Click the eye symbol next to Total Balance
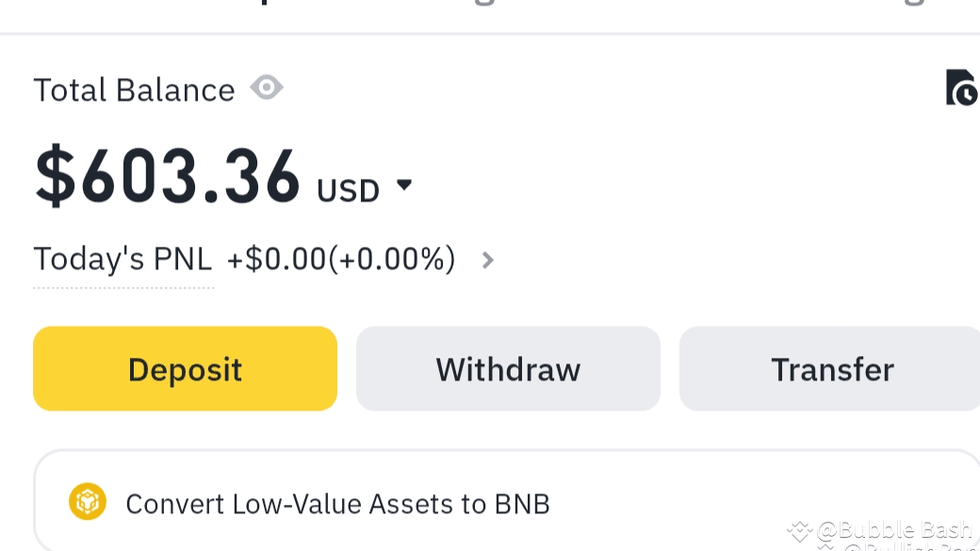 [x=267, y=88]
